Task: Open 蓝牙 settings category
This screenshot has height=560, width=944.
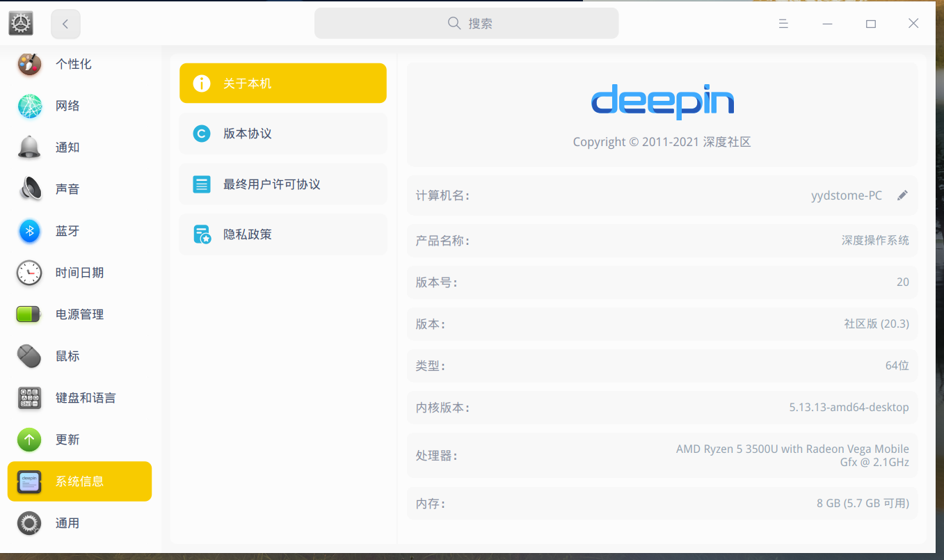Action: pos(79,231)
